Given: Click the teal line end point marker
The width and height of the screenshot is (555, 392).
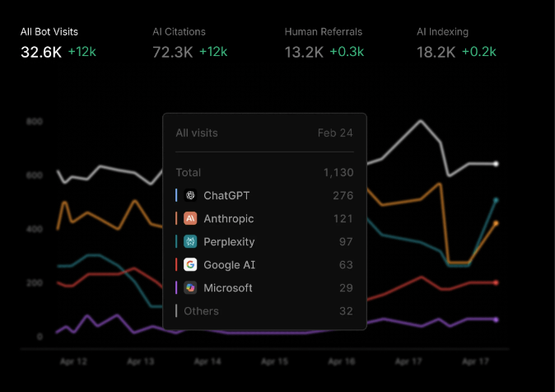Looking at the screenshot, I should click(x=496, y=200).
